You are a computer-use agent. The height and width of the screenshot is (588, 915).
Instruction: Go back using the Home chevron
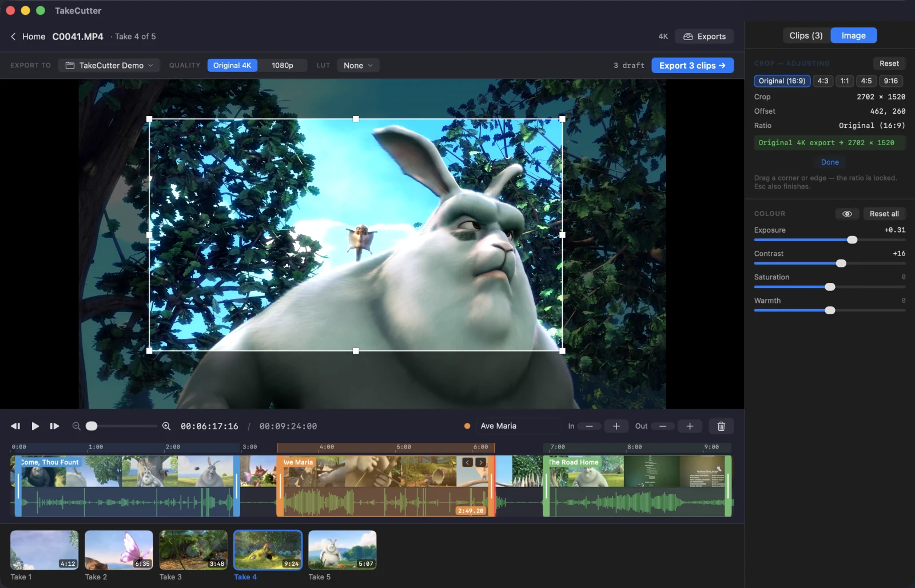(x=13, y=37)
